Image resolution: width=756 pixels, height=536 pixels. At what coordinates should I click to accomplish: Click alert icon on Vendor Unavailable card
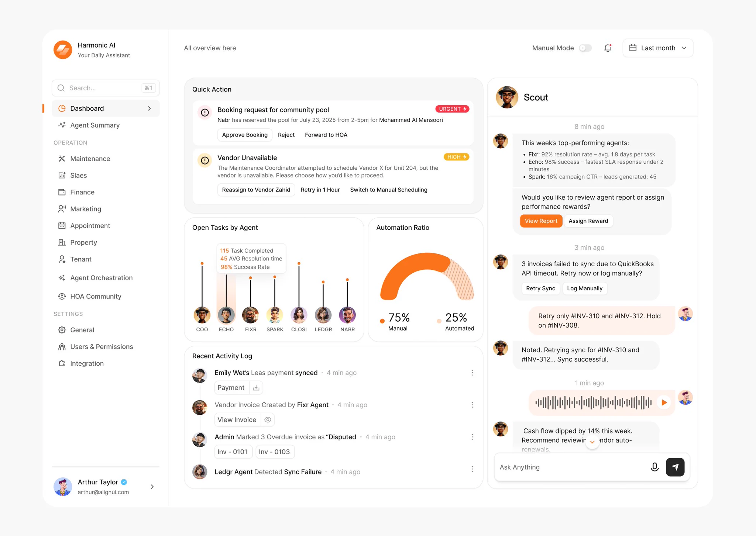(x=205, y=160)
